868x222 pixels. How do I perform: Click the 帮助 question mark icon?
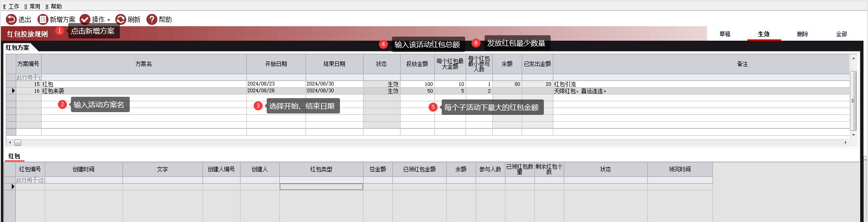pos(152,19)
